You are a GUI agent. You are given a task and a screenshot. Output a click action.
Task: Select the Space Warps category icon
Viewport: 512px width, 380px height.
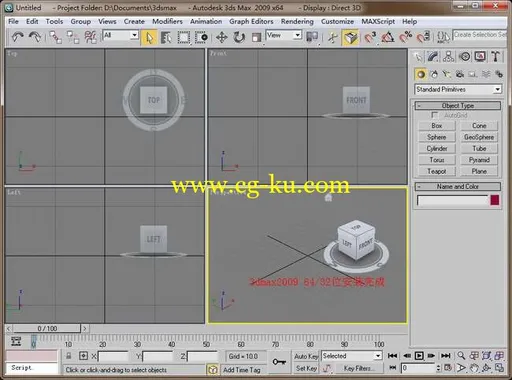(486, 74)
